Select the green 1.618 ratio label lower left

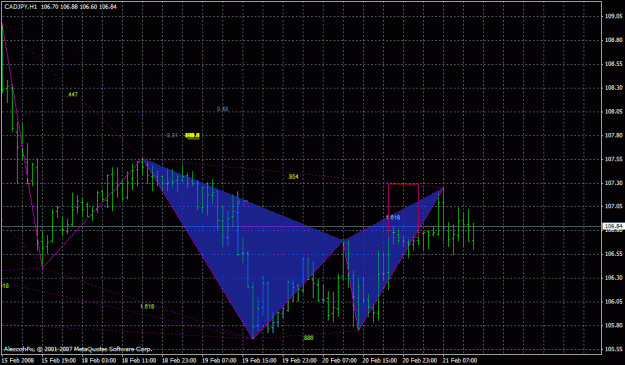pos(147,306)
